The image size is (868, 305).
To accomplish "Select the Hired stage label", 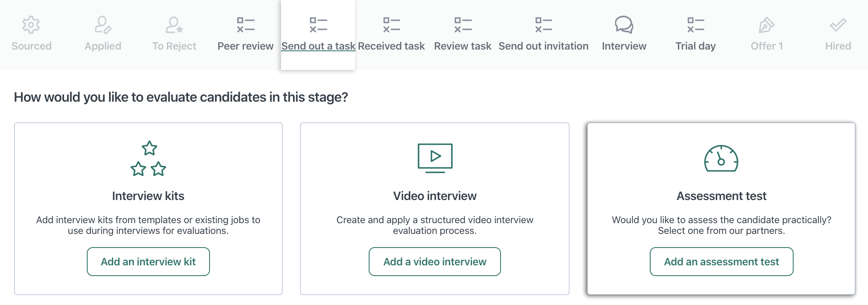I will click(838, 46).
